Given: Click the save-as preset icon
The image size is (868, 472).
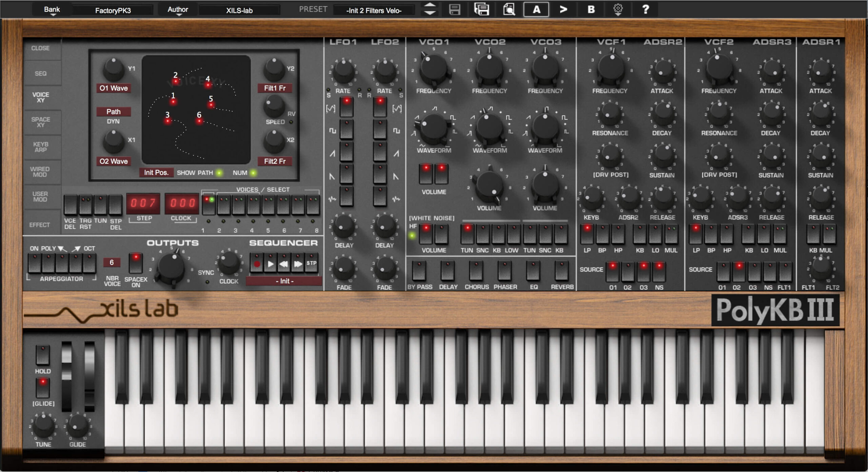Looking at the screenshot, I should point(481,9).
